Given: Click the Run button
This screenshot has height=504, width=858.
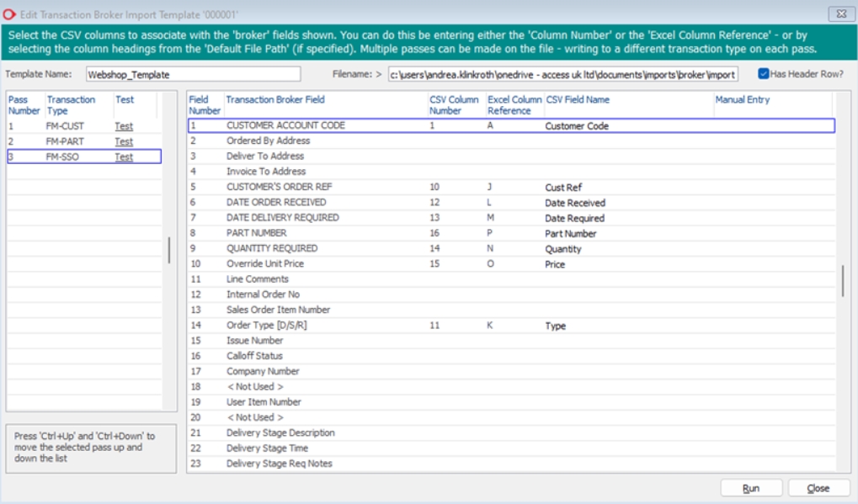Looking at the screenshot, I should (751, 488).
